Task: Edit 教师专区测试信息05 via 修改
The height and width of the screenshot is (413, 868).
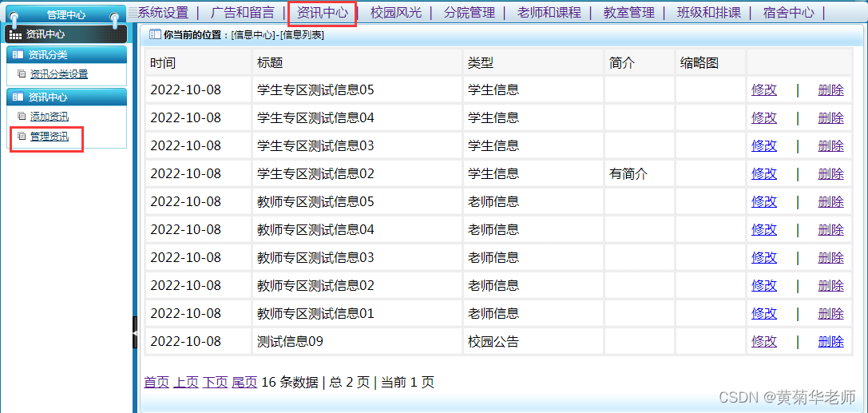Action: point(764,201)
